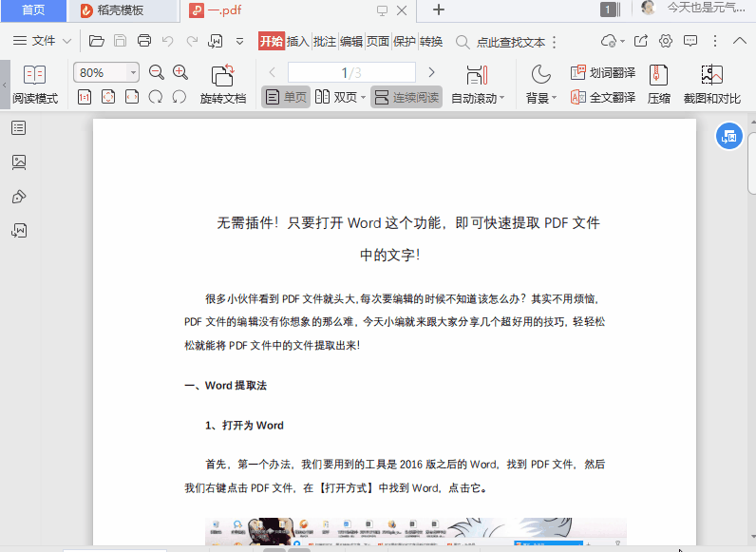The width and height of the screenshot is (756, 552).
Task: Expand the Two Page (双页) dropdown arrow
Action: coord(363,98)
